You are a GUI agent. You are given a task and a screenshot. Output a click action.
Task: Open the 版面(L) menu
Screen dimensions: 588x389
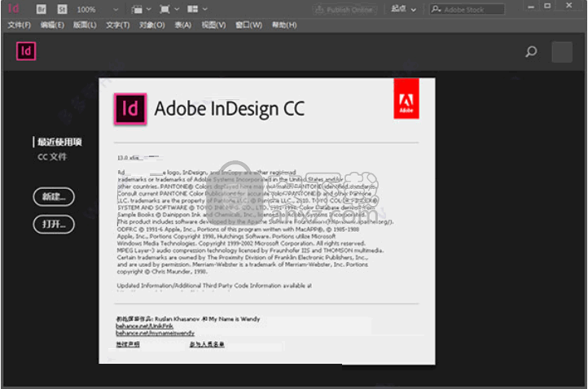(85, 25)
